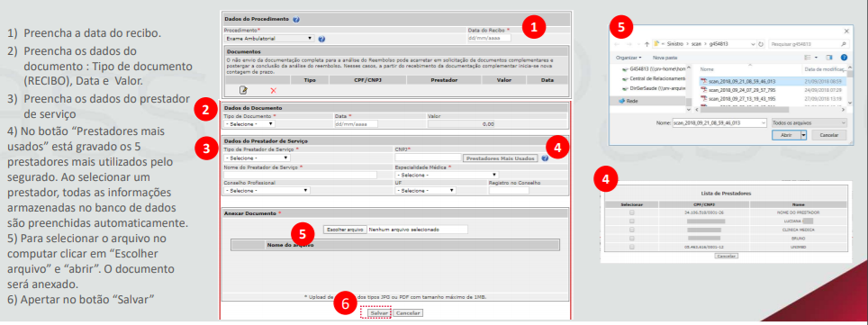Open the Procedimento dropdown showing Exame Ambulatorial
The image size is (868, 325).
(x=269, y=39)
